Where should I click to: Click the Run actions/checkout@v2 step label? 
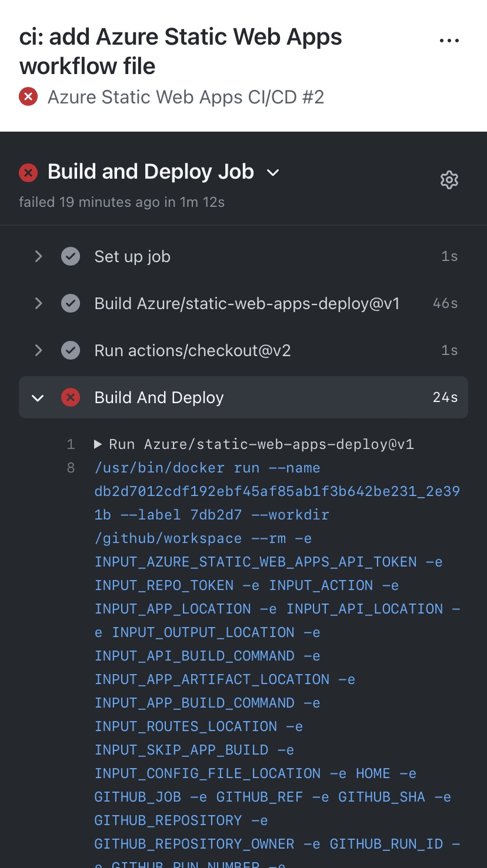tap(193, 351)
